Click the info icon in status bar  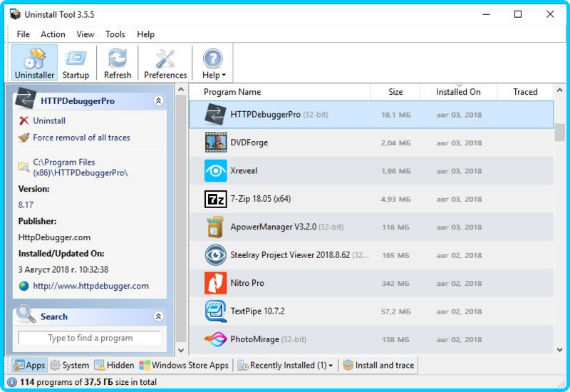tap(12, 382)
